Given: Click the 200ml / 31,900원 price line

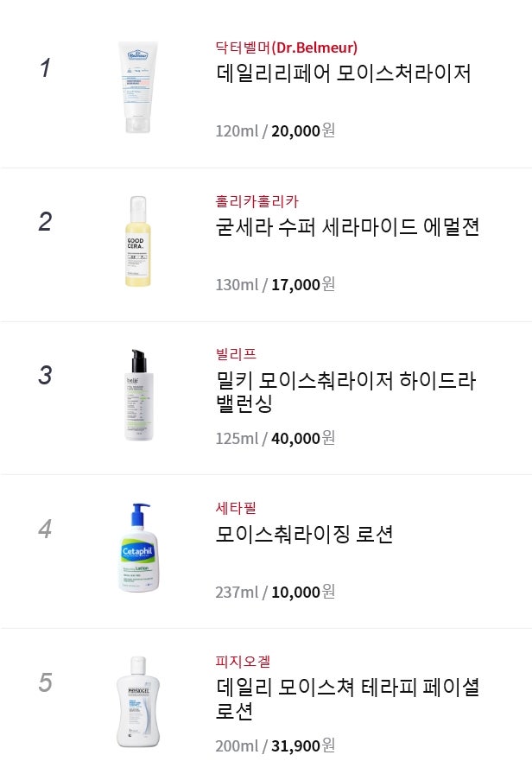Looking at the screenshot, I should 275,745.
